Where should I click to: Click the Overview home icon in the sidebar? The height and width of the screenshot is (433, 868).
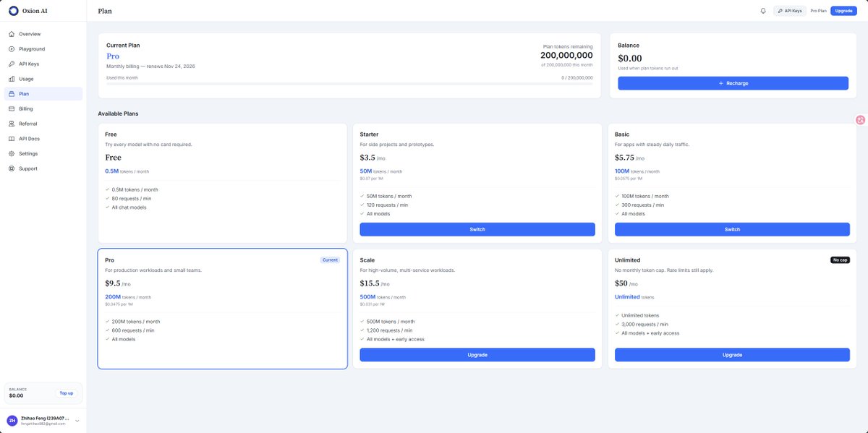coord(12,34)
